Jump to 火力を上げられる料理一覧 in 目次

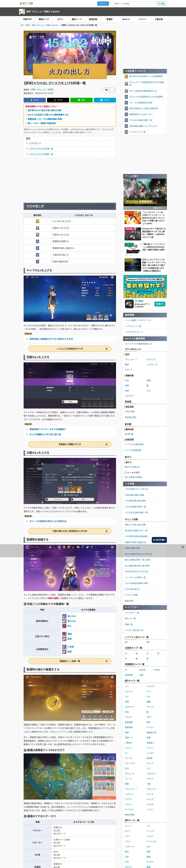[41, 149]
